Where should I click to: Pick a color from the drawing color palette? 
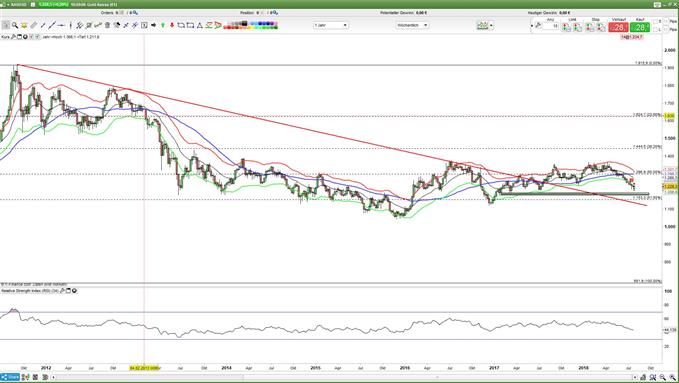click(x=250, y=26)
